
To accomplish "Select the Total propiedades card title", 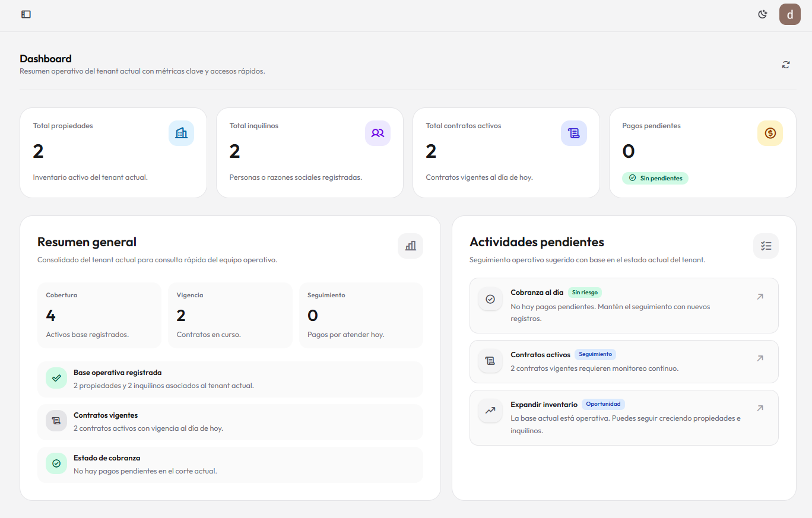I will pos(63,126).
